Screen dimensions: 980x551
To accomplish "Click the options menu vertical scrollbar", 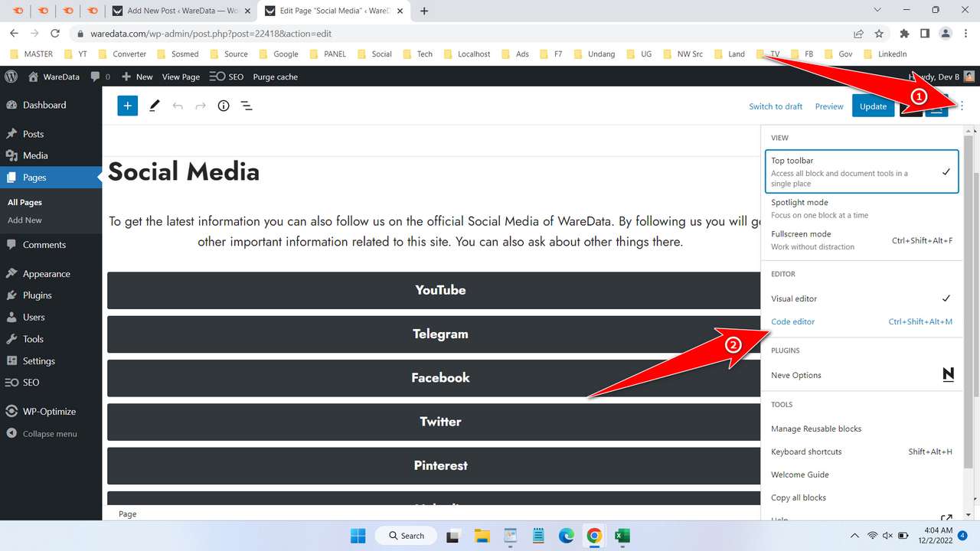I will point(969,306).
